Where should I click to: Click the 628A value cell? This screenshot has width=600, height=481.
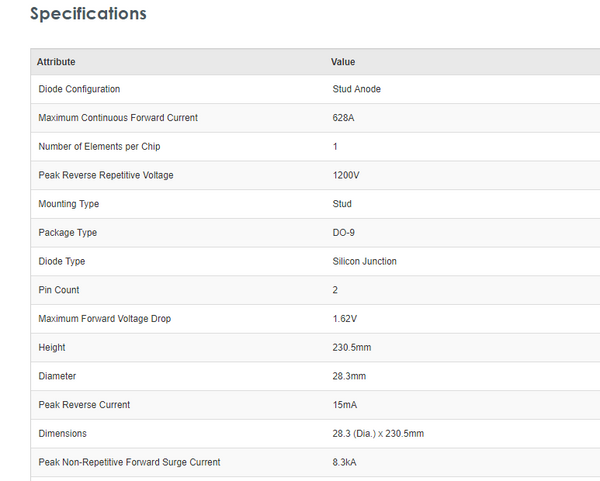point(345,118)
